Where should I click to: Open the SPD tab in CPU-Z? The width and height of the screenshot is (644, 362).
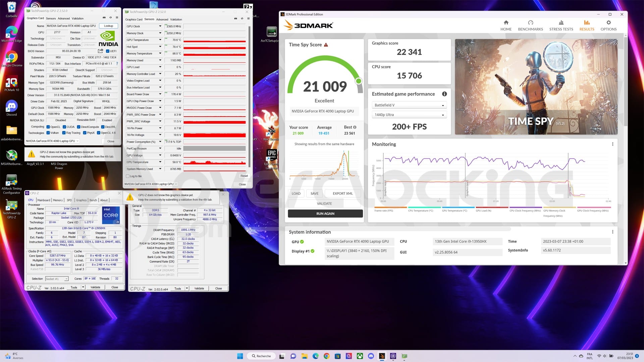coord(69,200)
